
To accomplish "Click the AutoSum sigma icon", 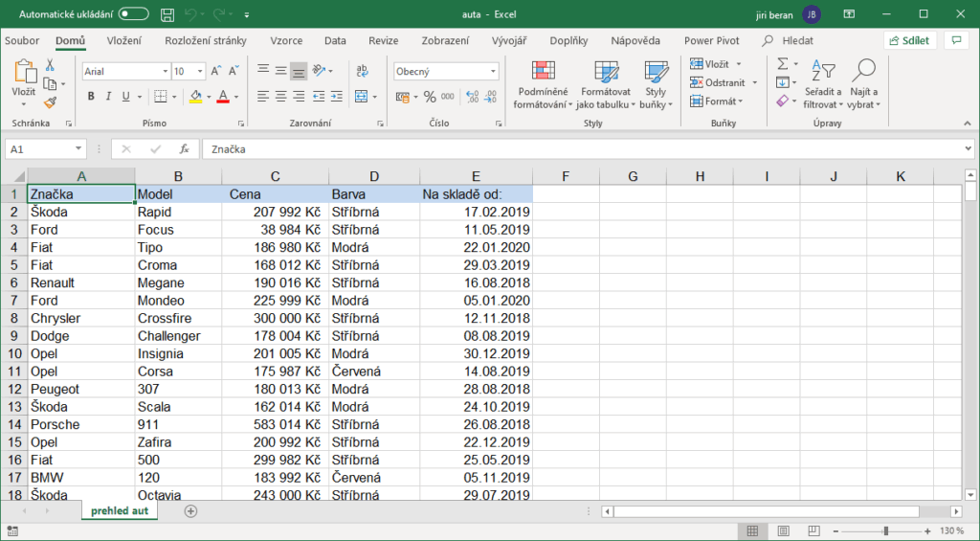I will click(x=782, y=64).
